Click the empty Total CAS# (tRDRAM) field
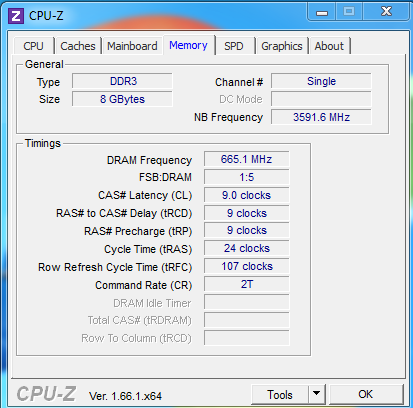This screenshot has height=408, width=413. [x=247, y=320]
